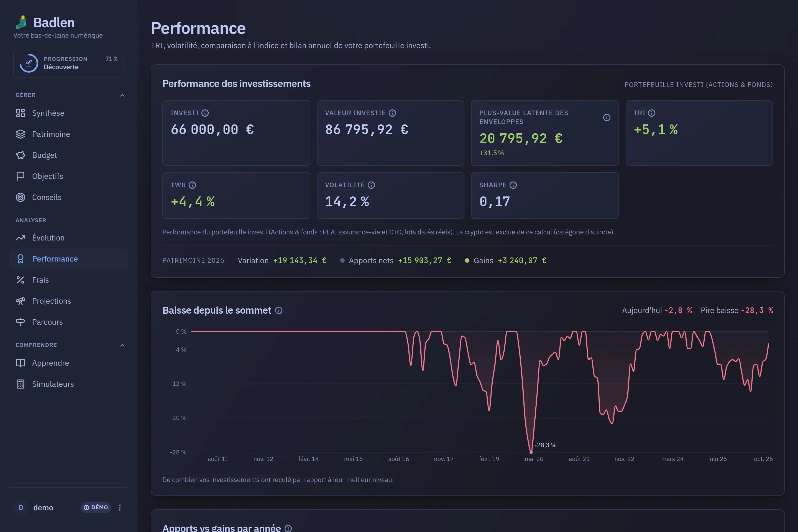Click the Badlen sock logo icon
Image resolution: width=798 pixels, height=532 pixels.
tap(21, 22)
